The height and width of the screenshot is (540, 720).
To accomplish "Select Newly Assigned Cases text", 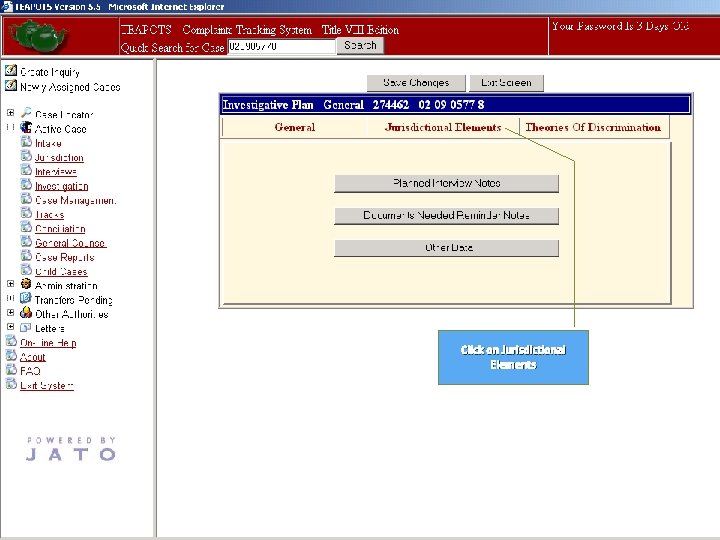I will pyautogui.click(x=70, y=87).
